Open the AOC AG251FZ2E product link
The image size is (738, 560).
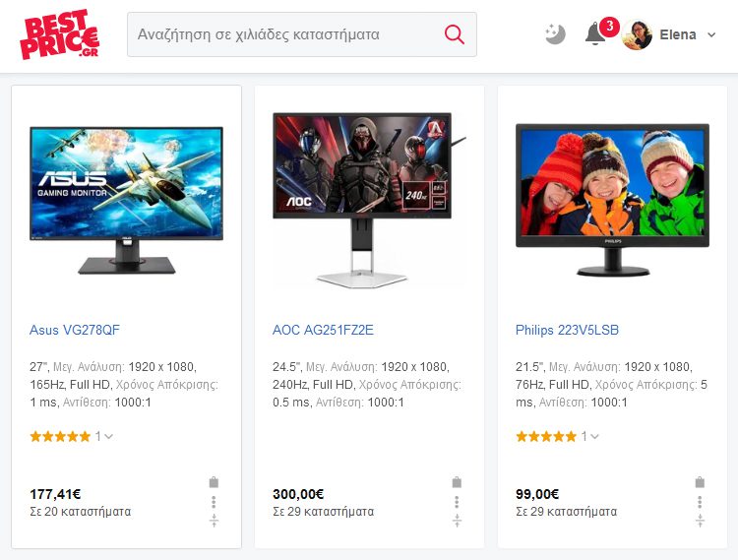coord(323,330)
